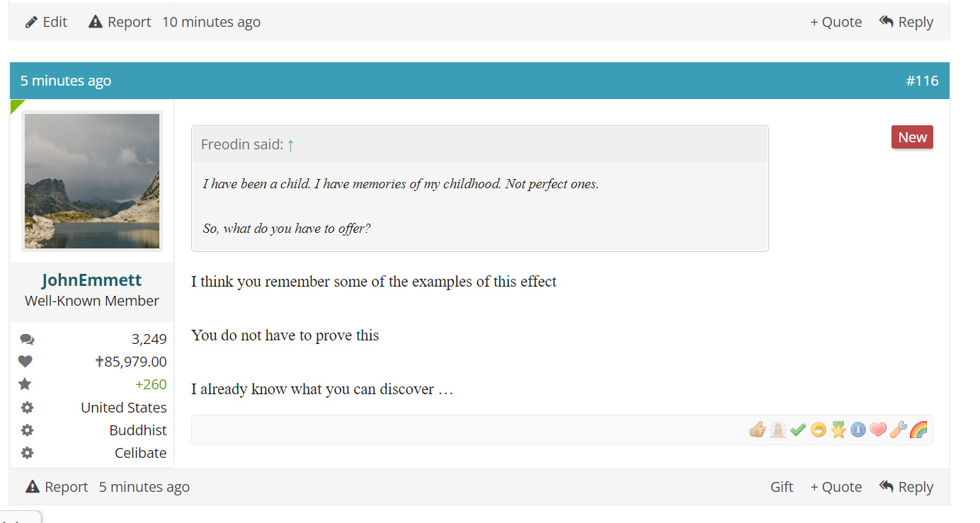Open the permalink #116
This screenshot has width=980, height=523.
click(x=922, y=81)
